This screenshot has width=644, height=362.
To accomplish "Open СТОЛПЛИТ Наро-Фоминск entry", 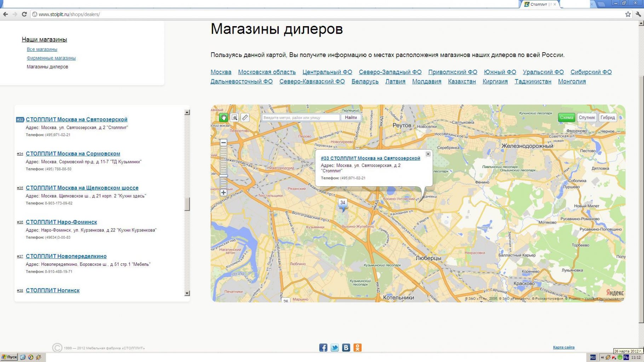I will coord(61,222).
